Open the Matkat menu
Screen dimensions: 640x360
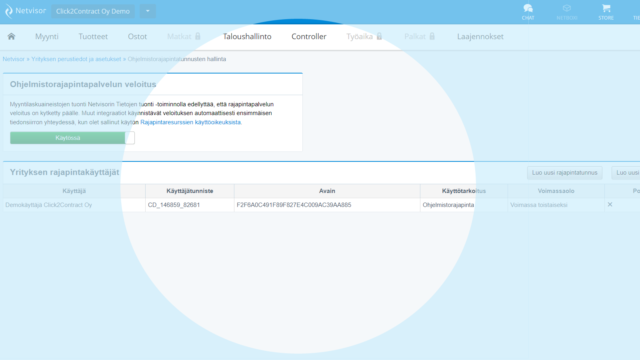pos(179,36)
